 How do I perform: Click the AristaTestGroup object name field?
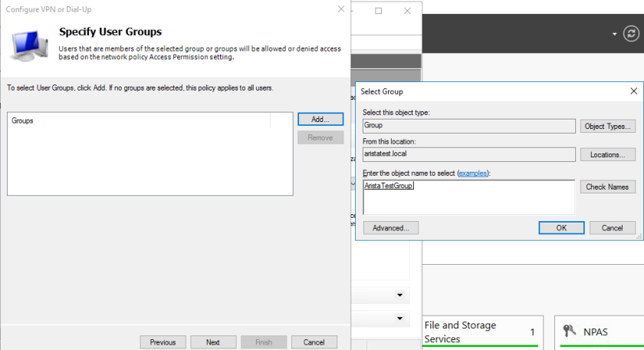click(468, 197)
